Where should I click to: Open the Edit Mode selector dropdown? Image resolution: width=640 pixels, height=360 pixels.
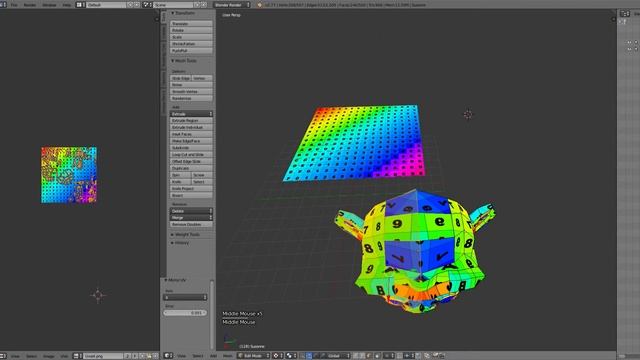(x=253, y=356)
